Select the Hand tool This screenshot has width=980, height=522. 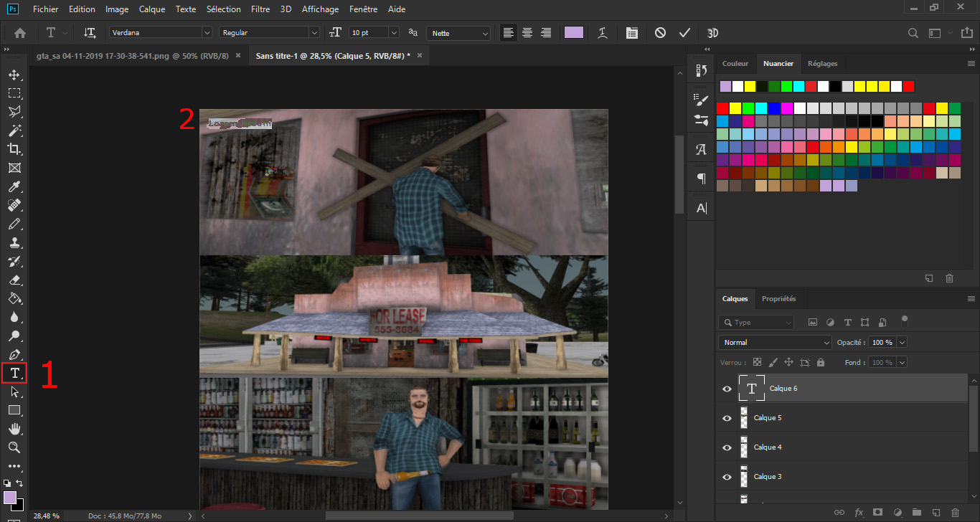14,429
